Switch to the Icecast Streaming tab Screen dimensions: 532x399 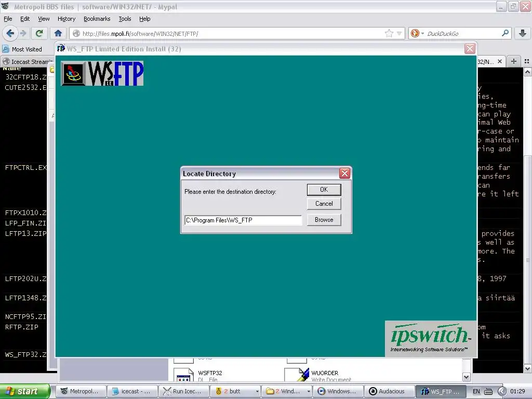click(x=27, y=62)
